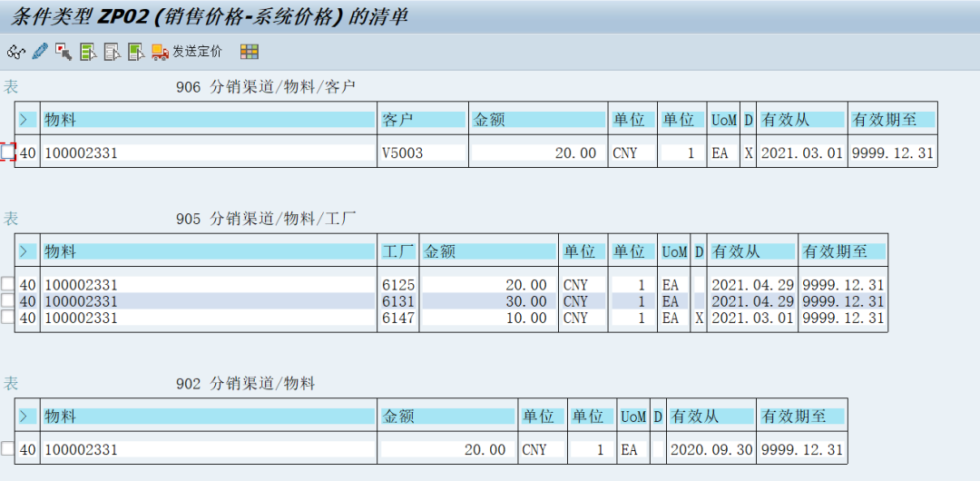Click deletion flag X in V5003 row

click(748, 152)
